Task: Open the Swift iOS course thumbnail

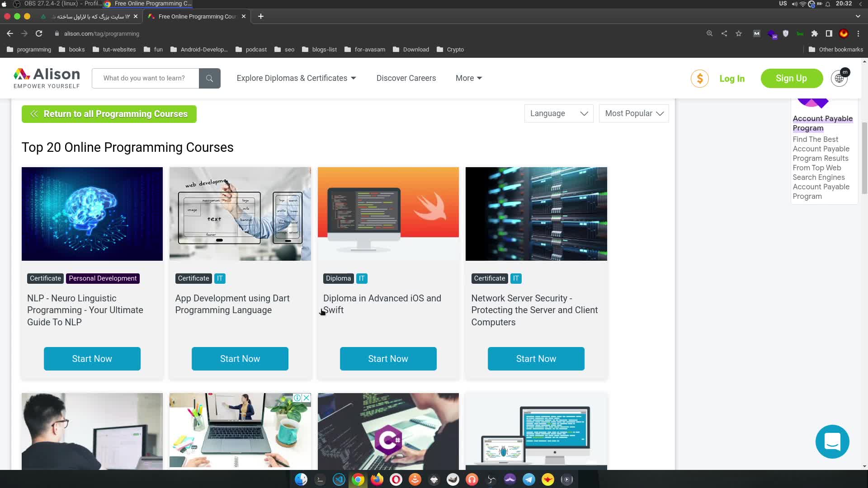Action: click(x=388, y=214)
